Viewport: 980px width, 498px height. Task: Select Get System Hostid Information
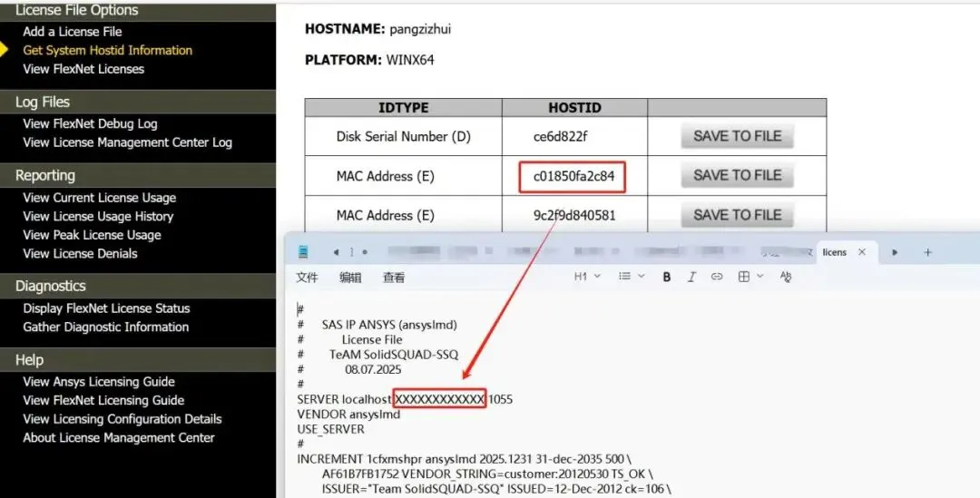pyautogui.click(x=107, y=51)
